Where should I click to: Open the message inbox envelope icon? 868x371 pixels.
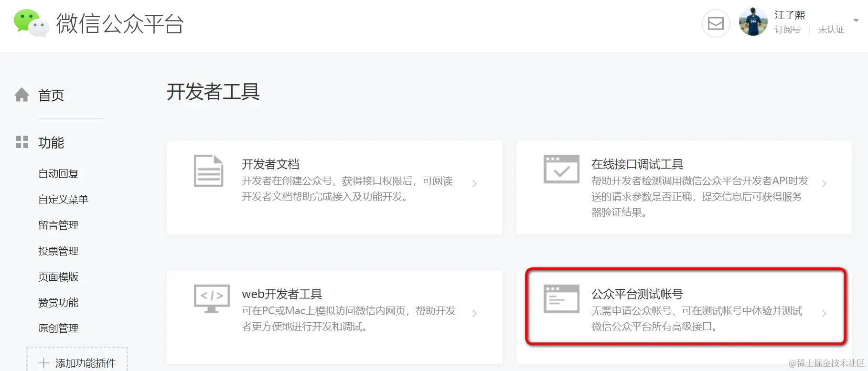716,23
